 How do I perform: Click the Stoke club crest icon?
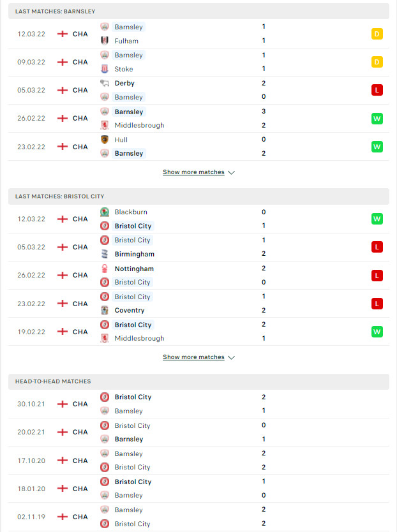105,69
